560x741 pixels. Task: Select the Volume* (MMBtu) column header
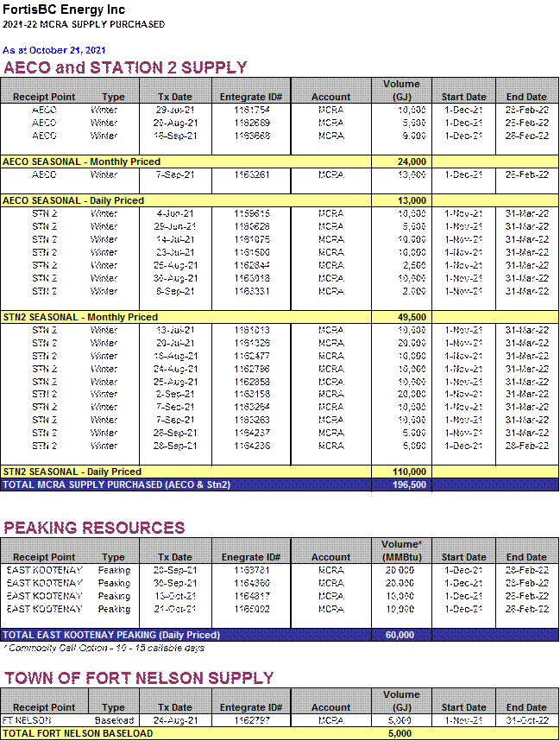[x=401, y=551]
